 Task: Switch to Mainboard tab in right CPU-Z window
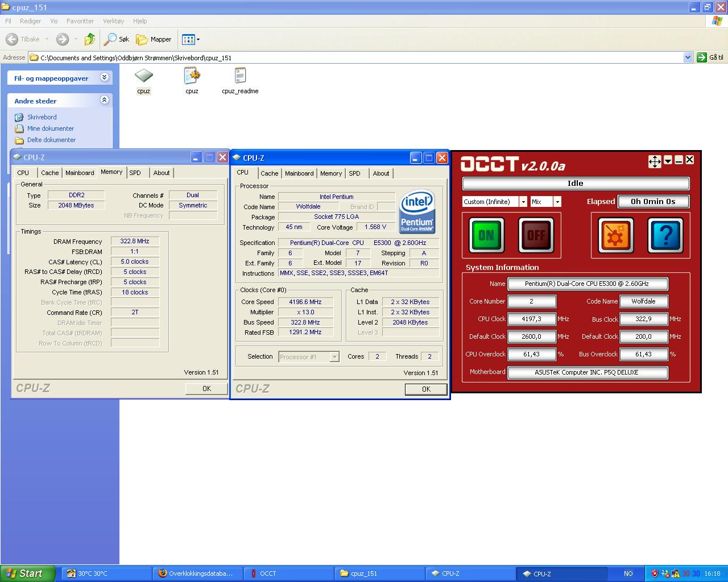(x=299, y=173)
